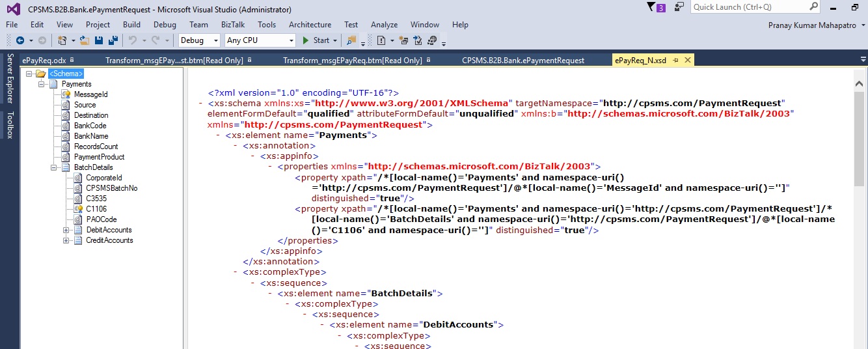Click the Open File folder icon
This screenshot has height=349, width=868.
pos(85,40)
